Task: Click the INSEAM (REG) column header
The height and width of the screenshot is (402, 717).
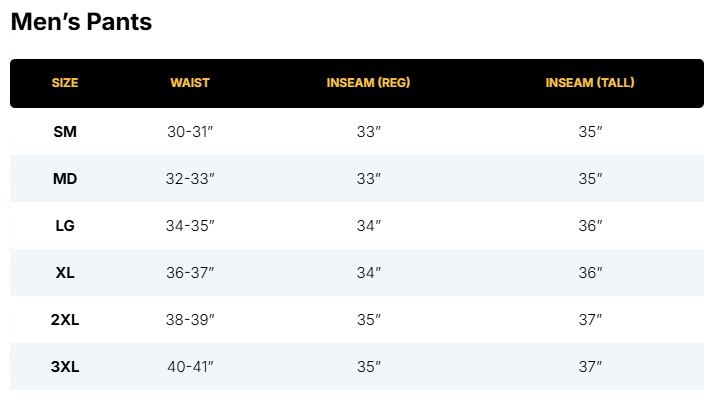Action: tap(369, 83)
